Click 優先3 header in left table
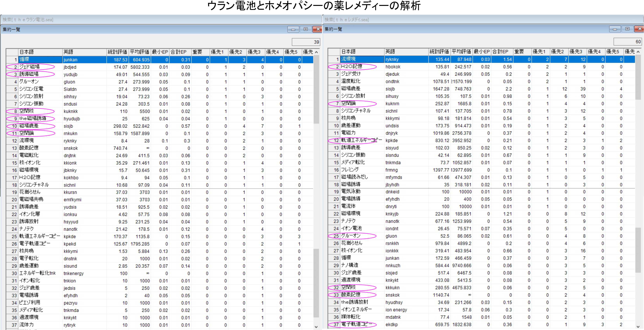Viewport: 644px width, 330px height. click(x=256, y=52)
